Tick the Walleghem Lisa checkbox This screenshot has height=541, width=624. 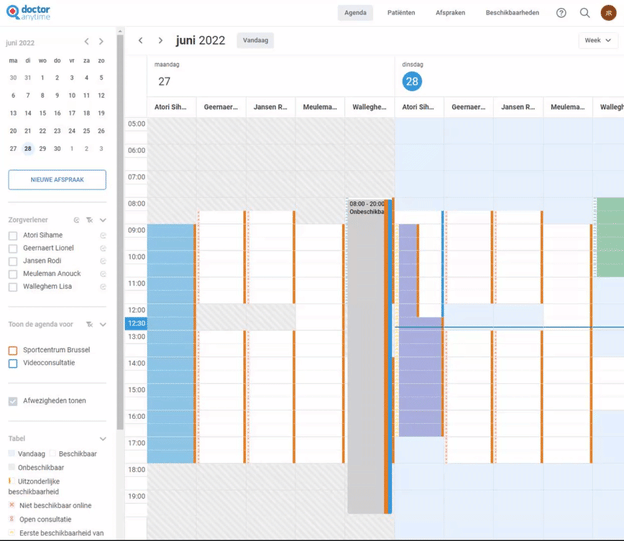point(13,287)
